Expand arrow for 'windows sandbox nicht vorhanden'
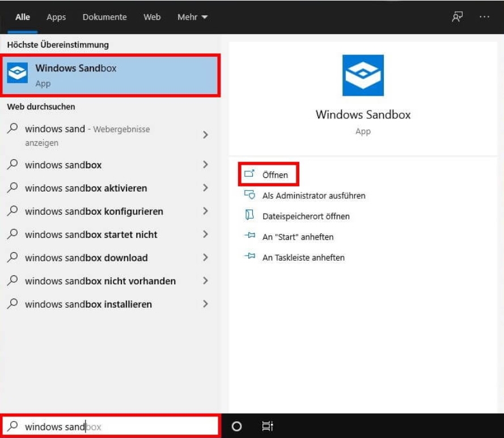Screen dimensions: 504x438 205,281
